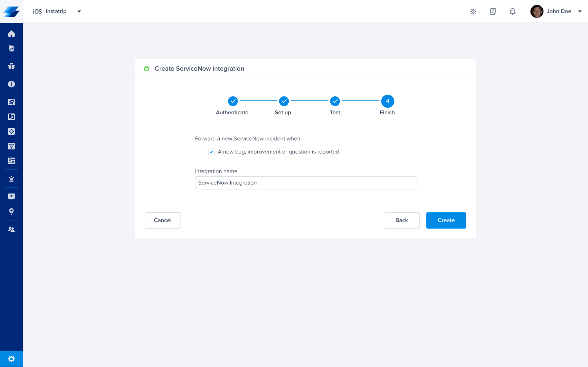Click the 'Test' step label
588x367 pixels.
pyautogui.click(x=335, y=113)
